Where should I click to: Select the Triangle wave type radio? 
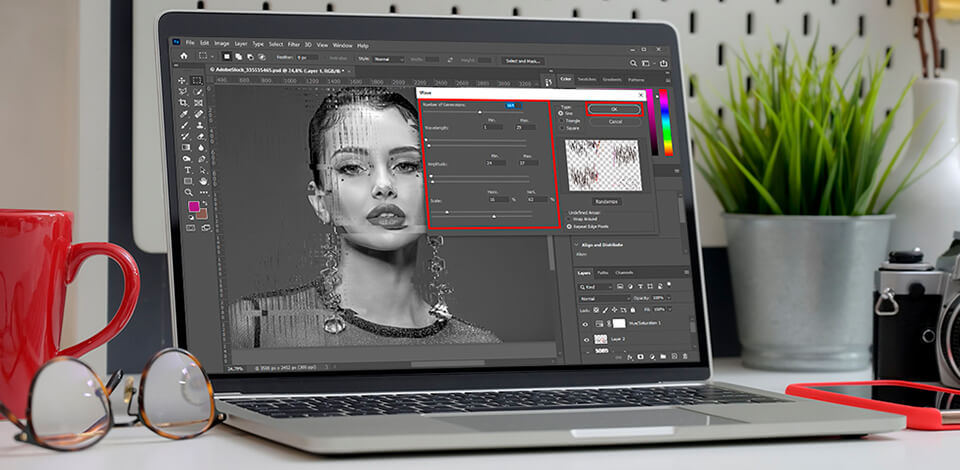pos(561,121)
